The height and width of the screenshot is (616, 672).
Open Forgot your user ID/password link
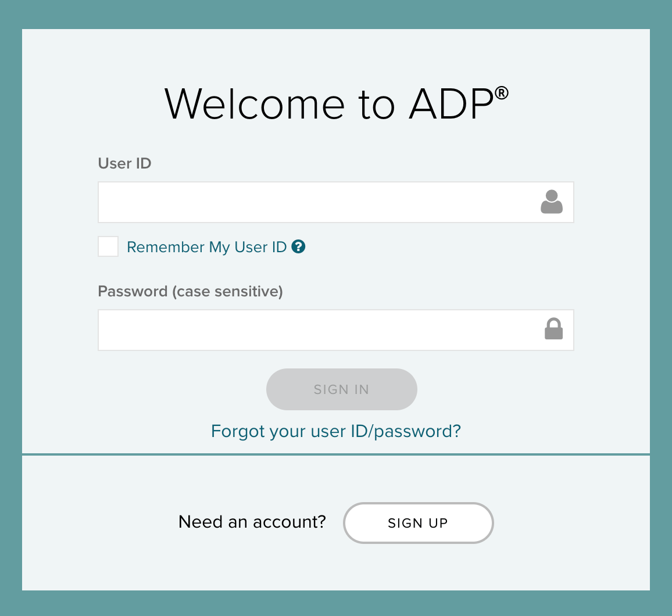click(x=335, y=431)
